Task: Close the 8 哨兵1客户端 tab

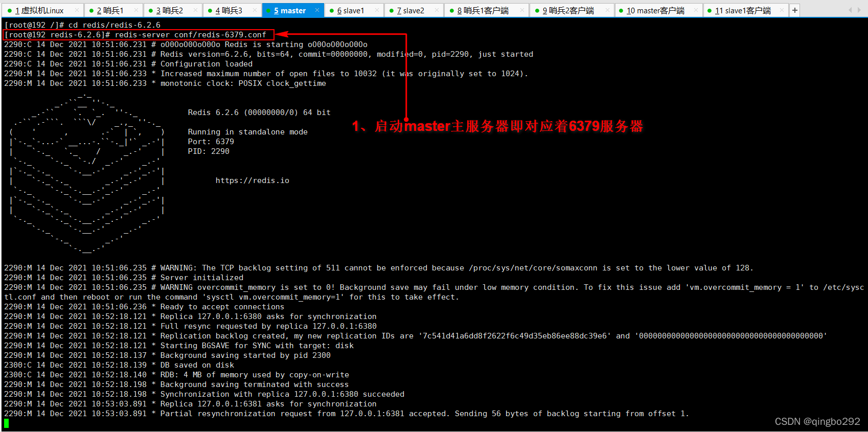Action: pos(522,10)
